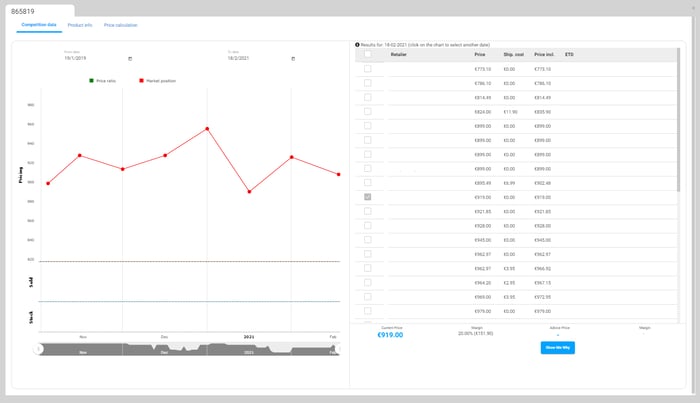
Task: Click the From date input field
Action: 96,58
